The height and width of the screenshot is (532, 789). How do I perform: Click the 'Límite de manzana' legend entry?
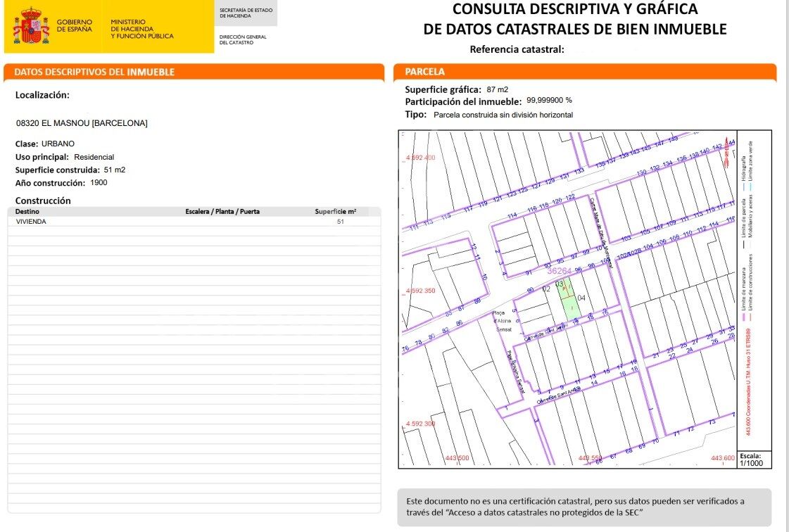point(744,289)
